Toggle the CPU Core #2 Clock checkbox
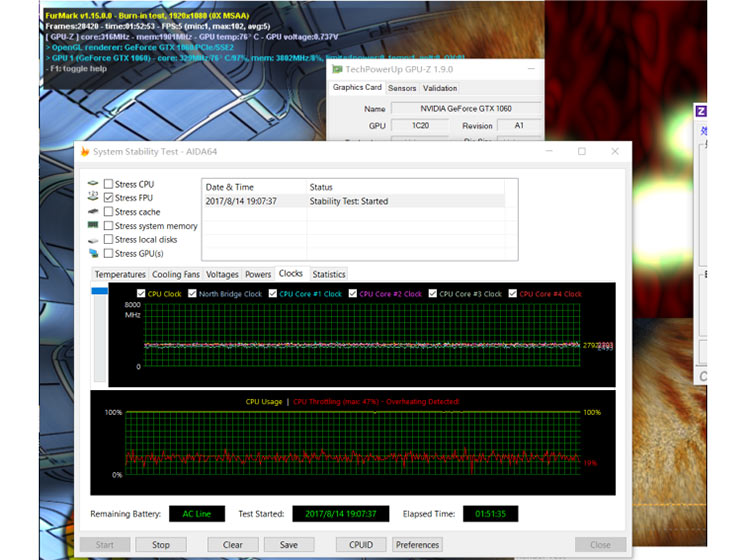Image resolution: width=750 pixels, height=560 pixels. (x=353, y=294)
